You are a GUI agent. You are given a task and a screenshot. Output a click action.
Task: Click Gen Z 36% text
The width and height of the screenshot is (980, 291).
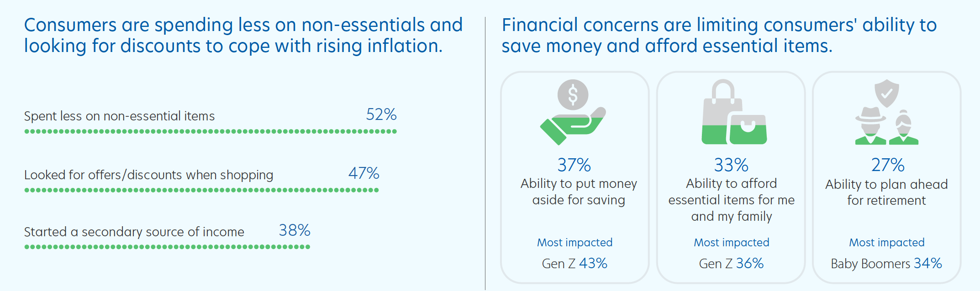731,264
